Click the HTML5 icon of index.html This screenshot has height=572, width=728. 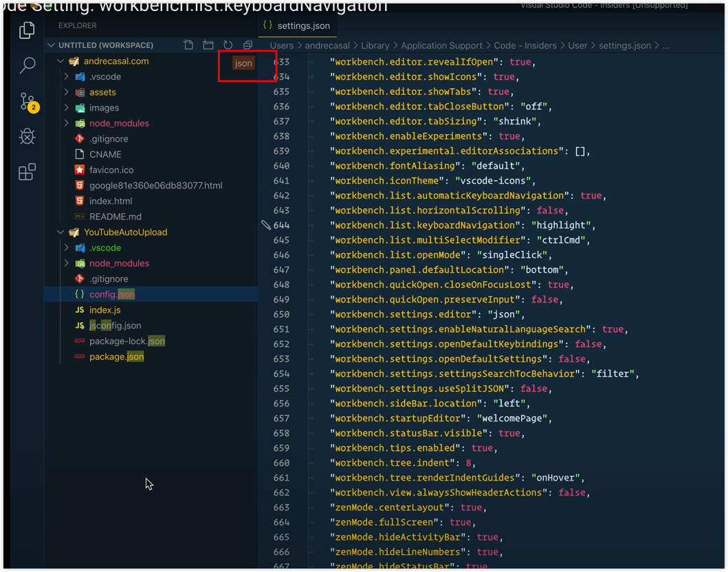79,201
